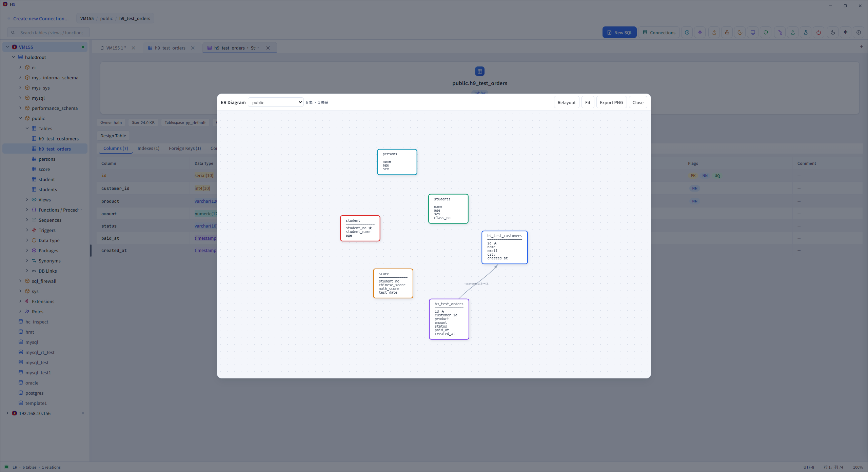The width and height of the screenshot is (868, 472).
Task: Click the purple sparkle AI assistant icon
Action: coord(700,33)
